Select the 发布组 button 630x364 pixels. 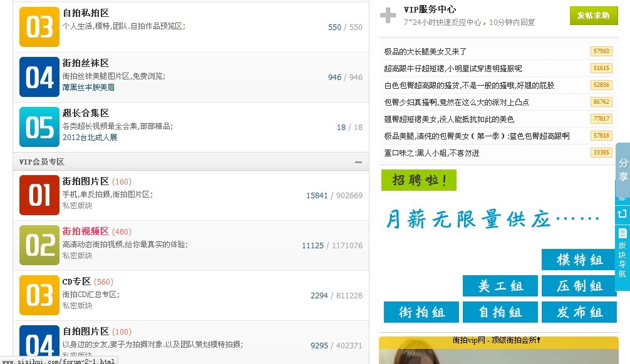tap(579, 312)
